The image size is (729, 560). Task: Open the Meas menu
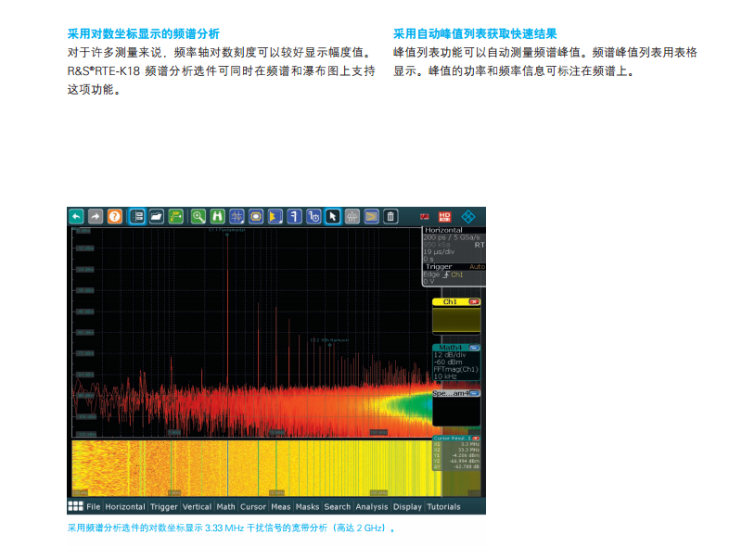[281, 506]
